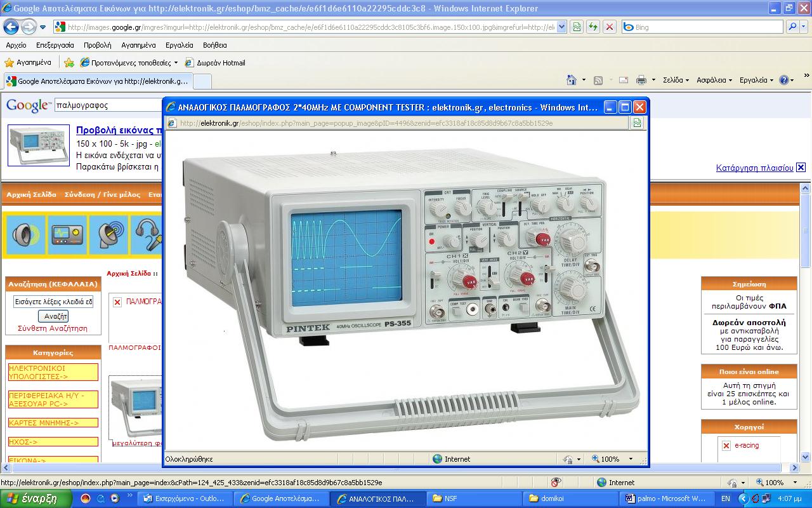Open the Βοήθεια menu

coord(215,45)
